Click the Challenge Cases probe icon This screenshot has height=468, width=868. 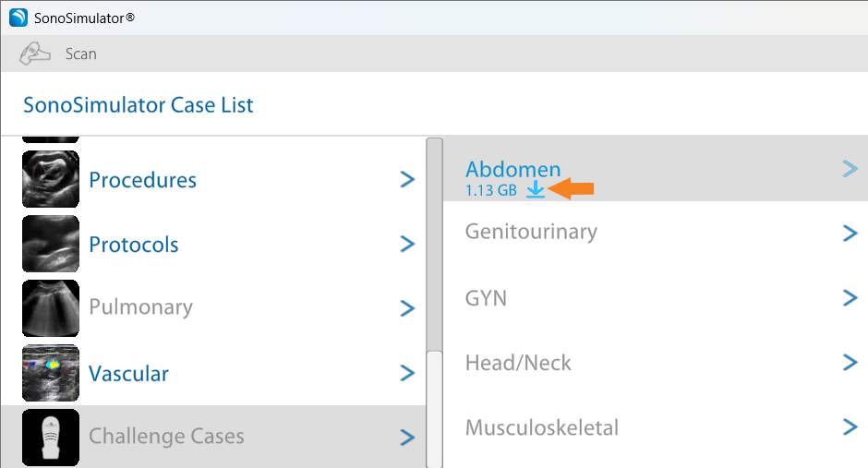[x=51, y=437]
